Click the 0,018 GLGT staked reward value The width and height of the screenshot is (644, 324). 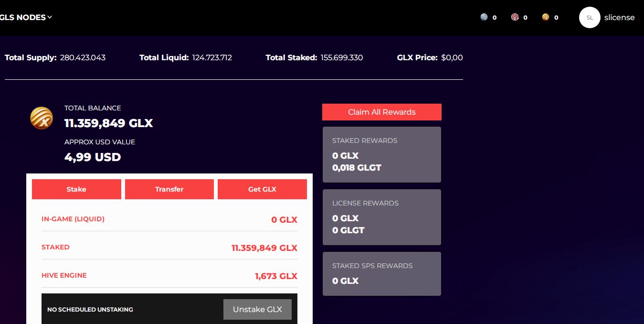pyautogui.click(x=357, y=168)
